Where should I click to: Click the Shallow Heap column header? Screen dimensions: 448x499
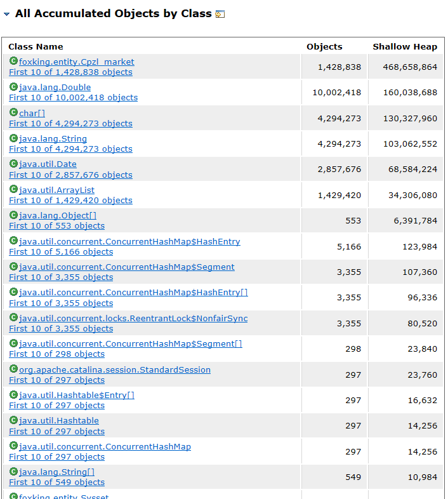tap(405, 46)
